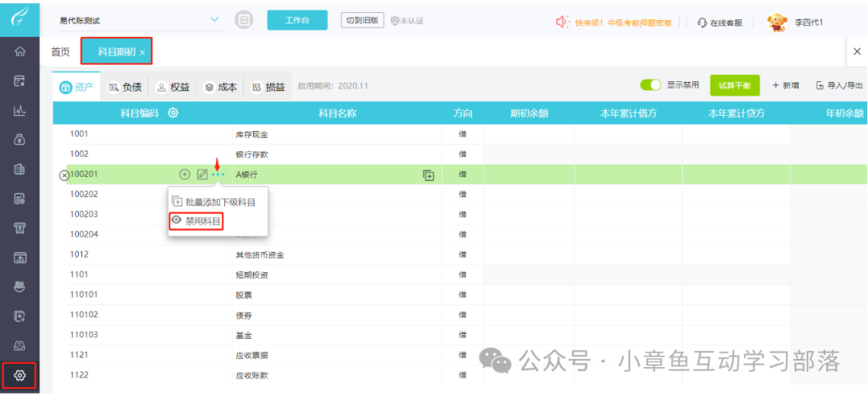Click the 工作台 button
The height and width of the screenshot is (396, 868).
297,21
